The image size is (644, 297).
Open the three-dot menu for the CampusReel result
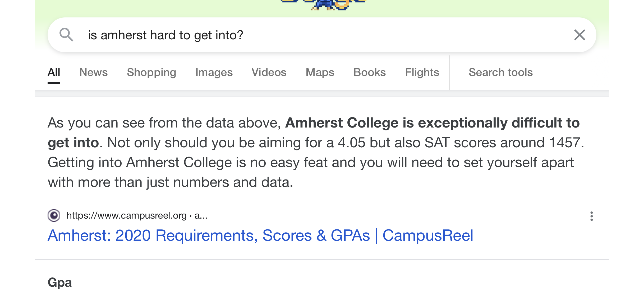(x=591, y=216)
